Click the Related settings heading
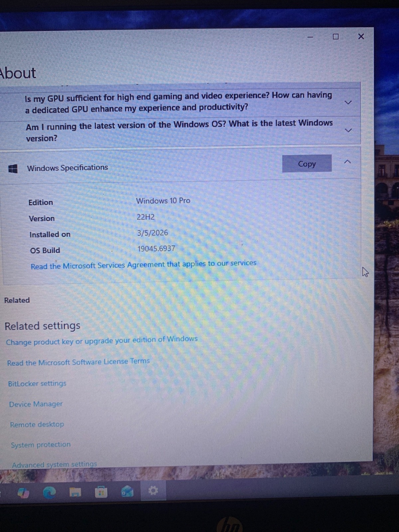Image resolution: width=399 pixels, height=532 pixels. (x=42, y=326)
